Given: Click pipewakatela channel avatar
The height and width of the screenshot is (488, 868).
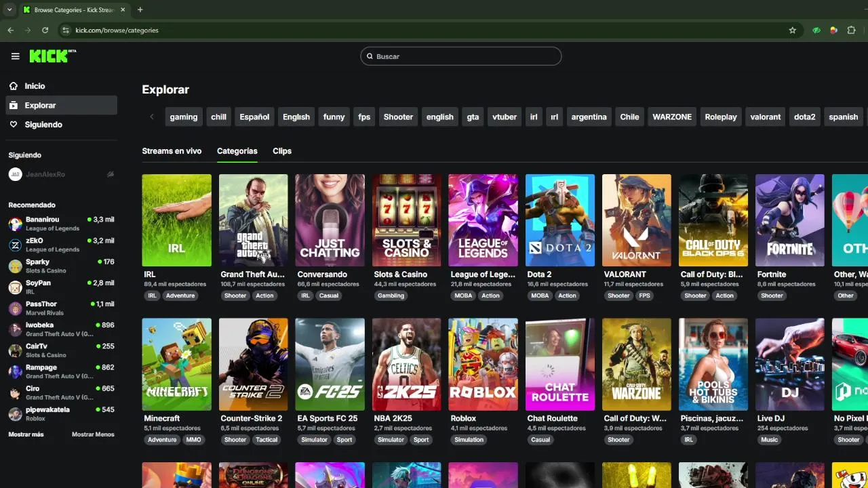Looking at the screenshot, I should click(x=15, y=413).
